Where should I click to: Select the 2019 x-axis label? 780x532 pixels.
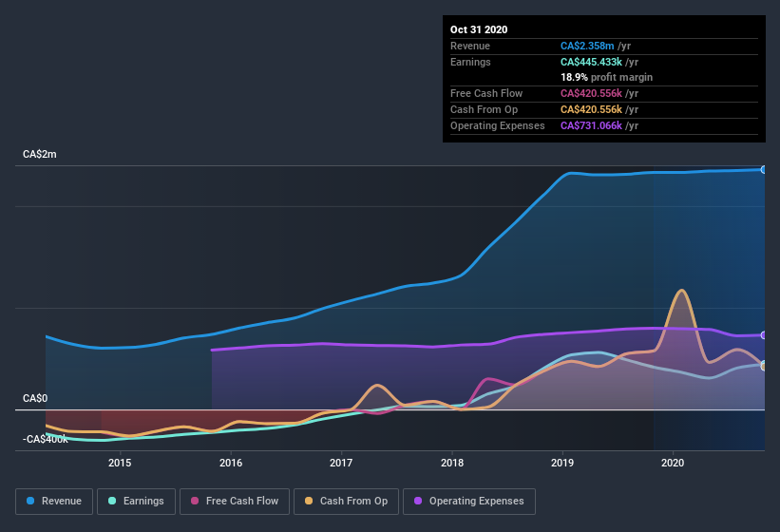[x=562, y=463]
